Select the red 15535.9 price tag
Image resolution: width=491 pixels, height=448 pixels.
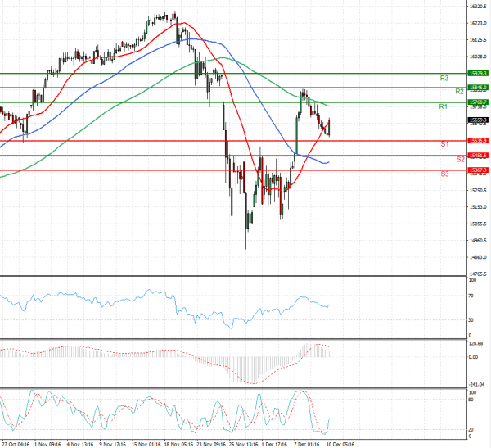click(478, 141)
